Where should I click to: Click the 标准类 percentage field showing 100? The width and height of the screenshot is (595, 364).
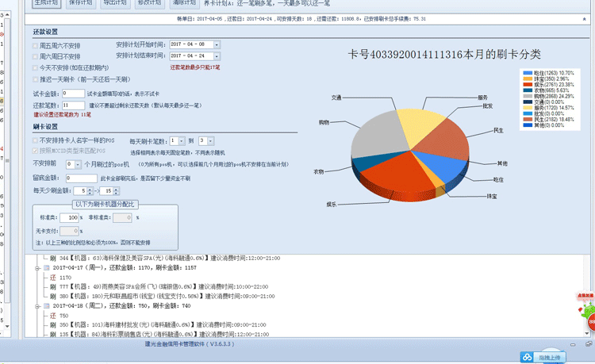pyautogui.click(x=69, y=217)
